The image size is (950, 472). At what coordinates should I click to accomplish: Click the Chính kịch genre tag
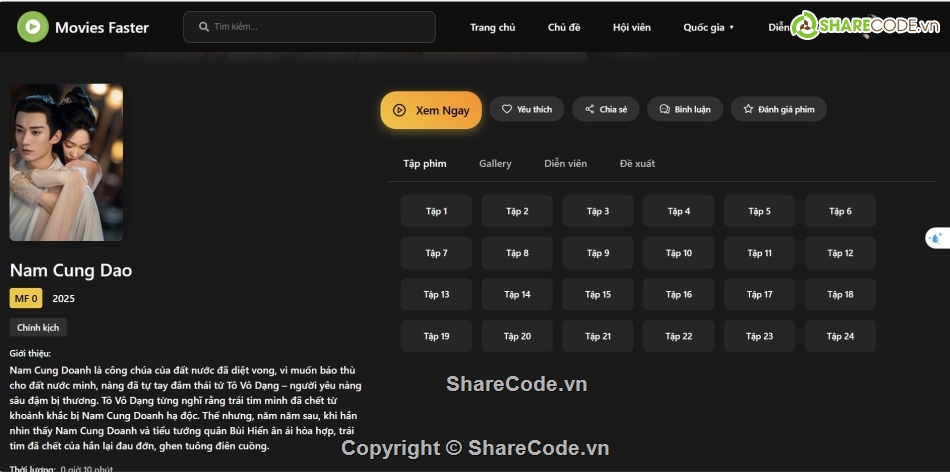(x=38, y=327)
